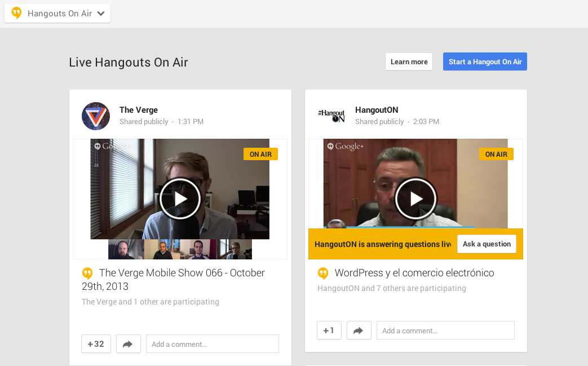Click 'Shared publicly' under The Verge

click(144, 121)
